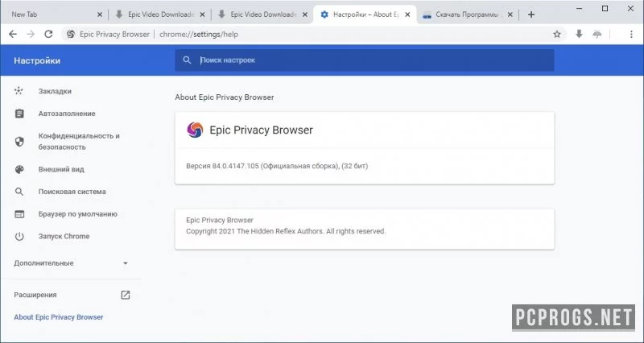Select About Epic Privacy Browser in sidebar
The height and width of the screenshot is (343, 644).
[58, 317]
